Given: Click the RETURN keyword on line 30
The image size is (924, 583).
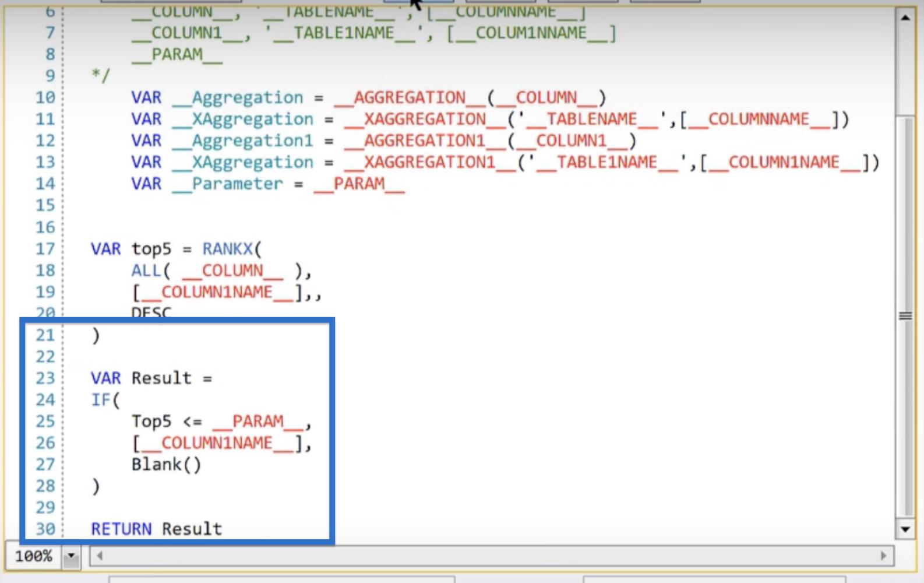Looking at the screenshot, I should pos(121,529).
